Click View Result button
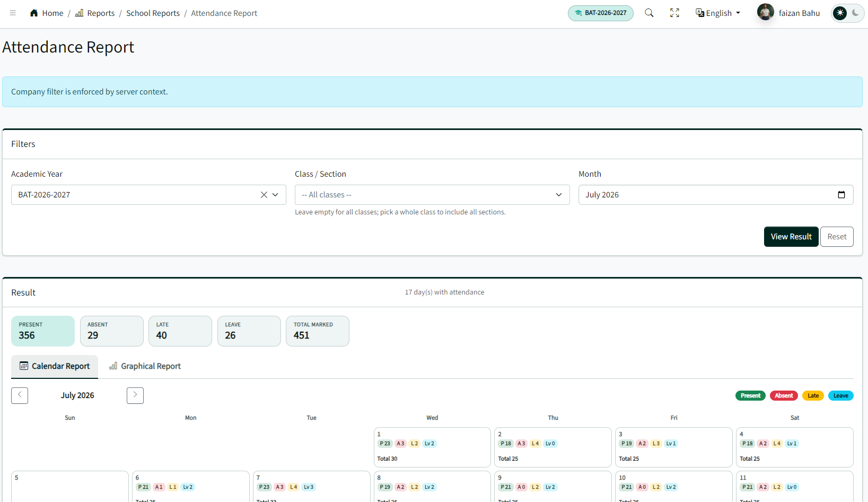 tap(791, 237)
